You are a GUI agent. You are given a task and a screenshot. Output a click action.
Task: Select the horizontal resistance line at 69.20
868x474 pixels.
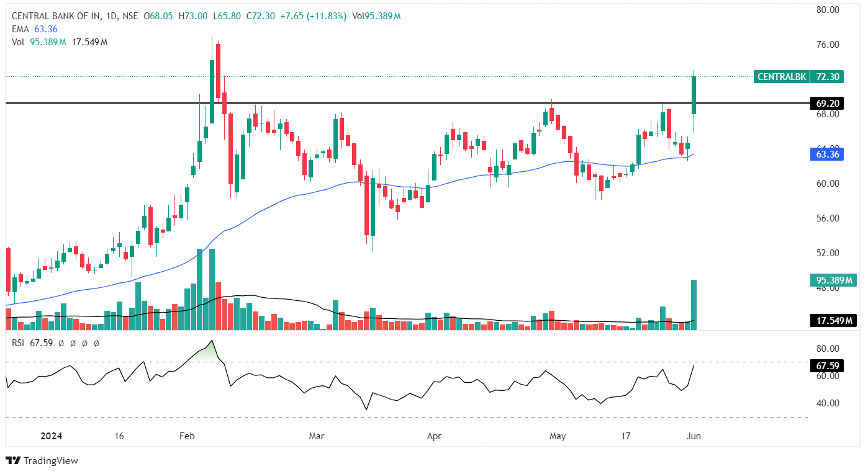coord(373,103)
